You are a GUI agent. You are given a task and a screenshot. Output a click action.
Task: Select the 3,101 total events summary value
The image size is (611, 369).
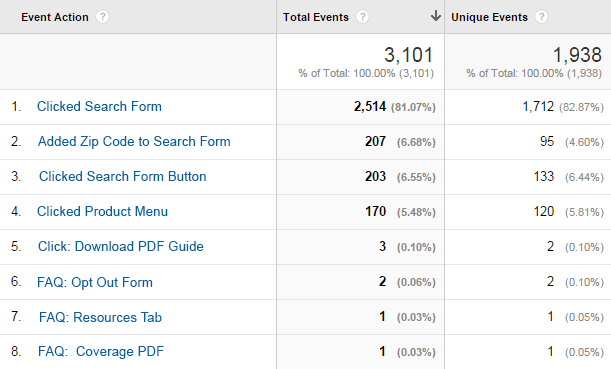click(x=409, y=55)
